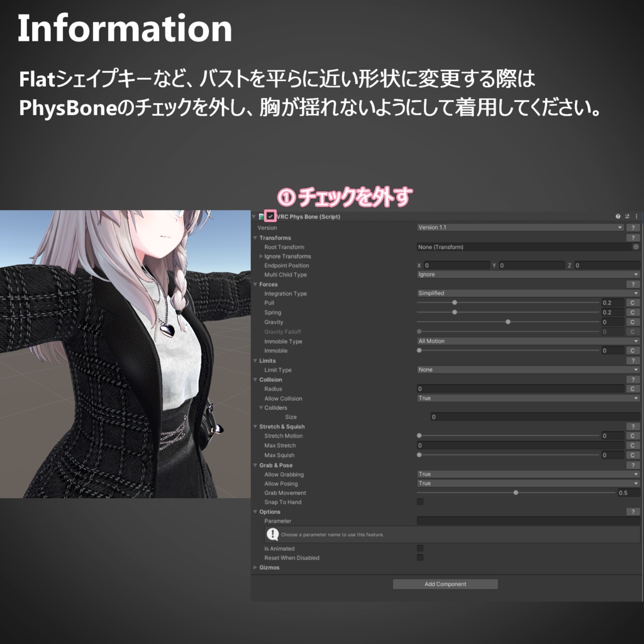Open the Root Transform object picker circle
644x644 pixels.
point(636,247)
